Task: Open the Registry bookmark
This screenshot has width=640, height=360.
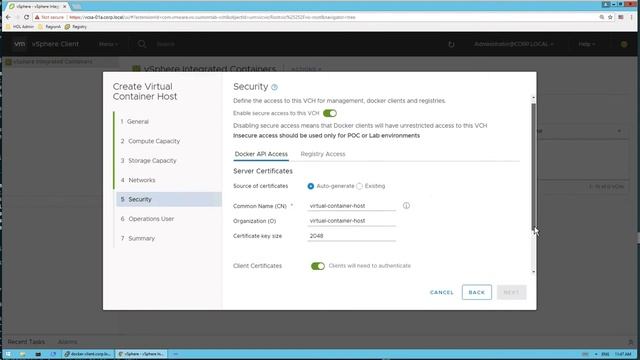Action: tap(76, 27)
